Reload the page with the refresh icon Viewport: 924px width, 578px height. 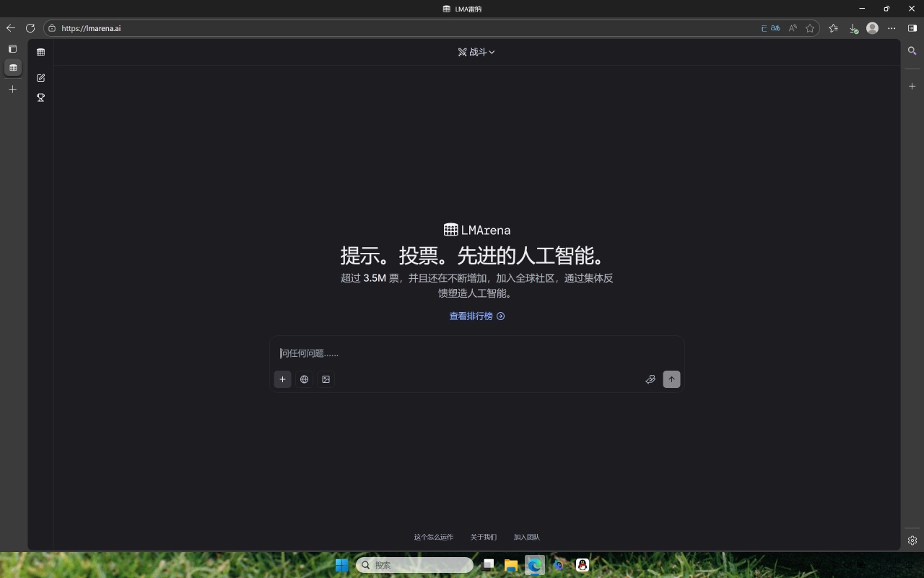coord(30,28)
